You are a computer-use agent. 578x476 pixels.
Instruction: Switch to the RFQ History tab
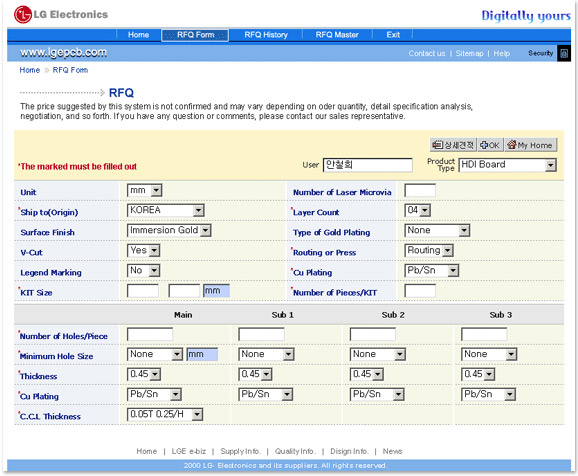pos(266,35)
